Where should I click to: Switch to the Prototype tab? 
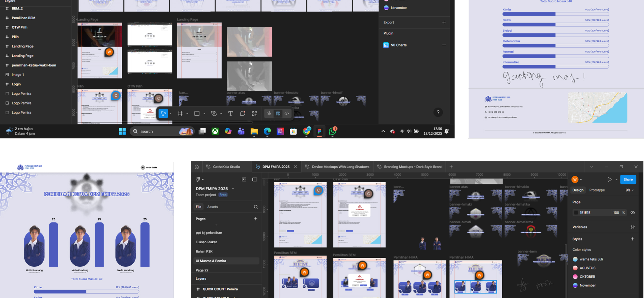597,190
